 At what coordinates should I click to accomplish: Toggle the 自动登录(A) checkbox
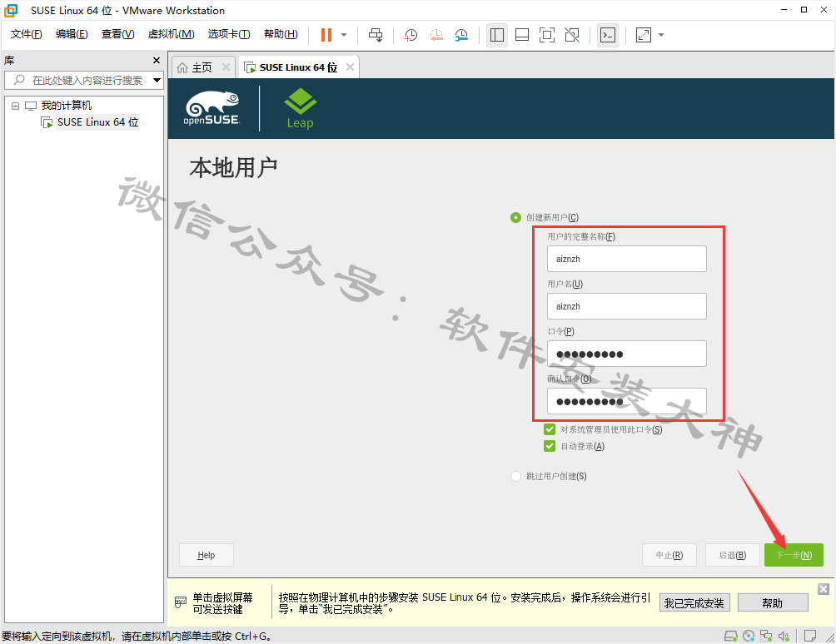[550, 446]
